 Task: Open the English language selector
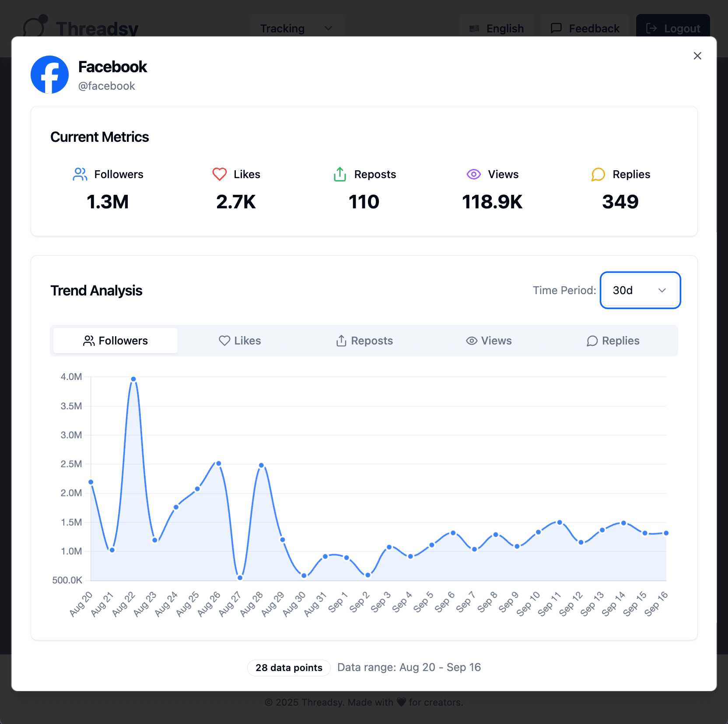pyautogui.click(x=497, y=28)
